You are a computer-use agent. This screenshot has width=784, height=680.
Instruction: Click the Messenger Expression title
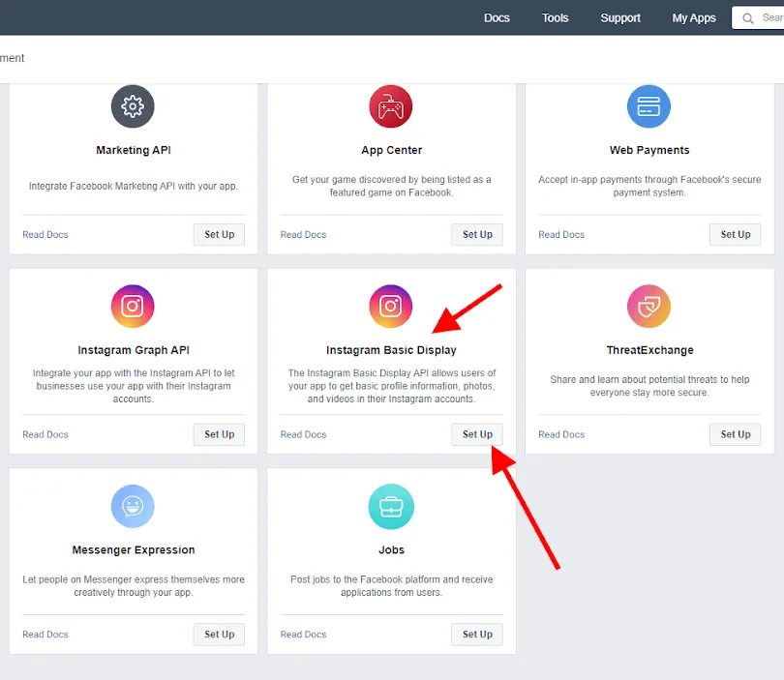pos(134,549)
